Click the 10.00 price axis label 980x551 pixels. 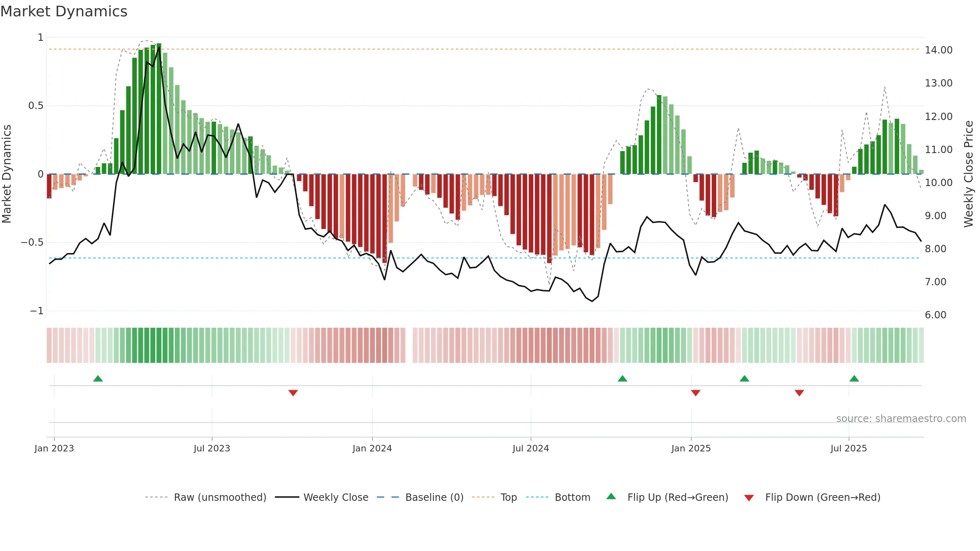point(939,182)
